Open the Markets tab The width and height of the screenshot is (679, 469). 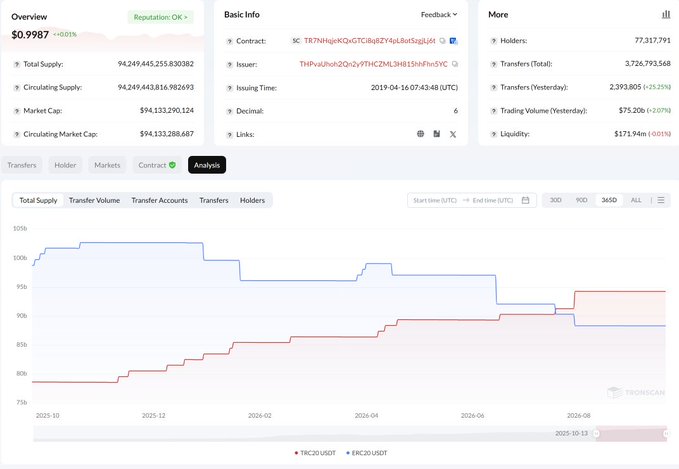pos(107,165)
